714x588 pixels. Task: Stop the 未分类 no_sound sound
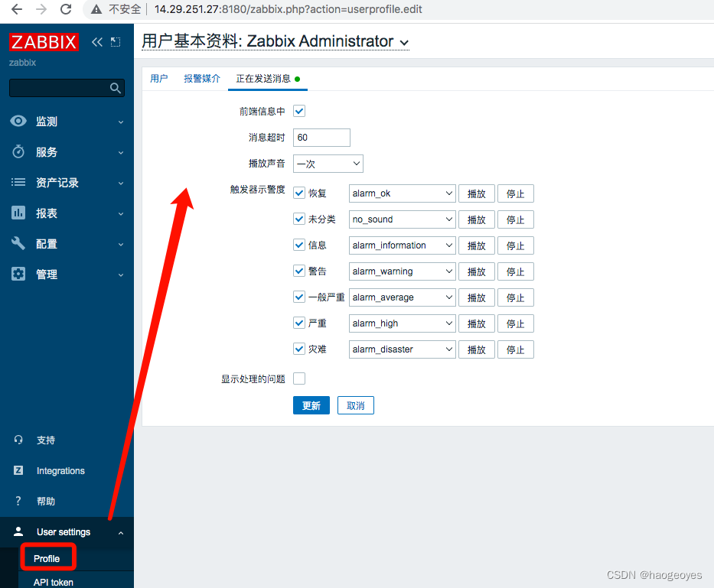pos(516,219)
